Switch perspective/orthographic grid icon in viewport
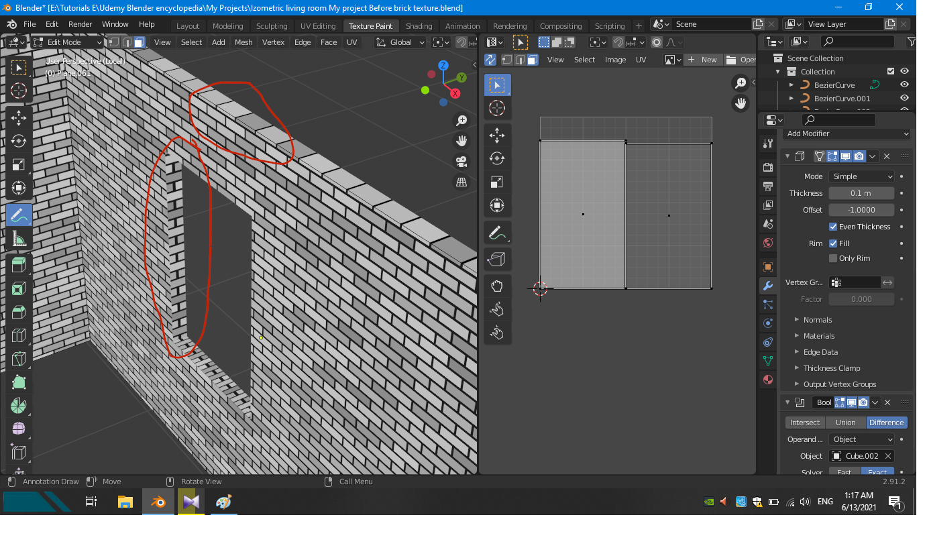Viewport: 927px width, 560px height. click(461, 182)
